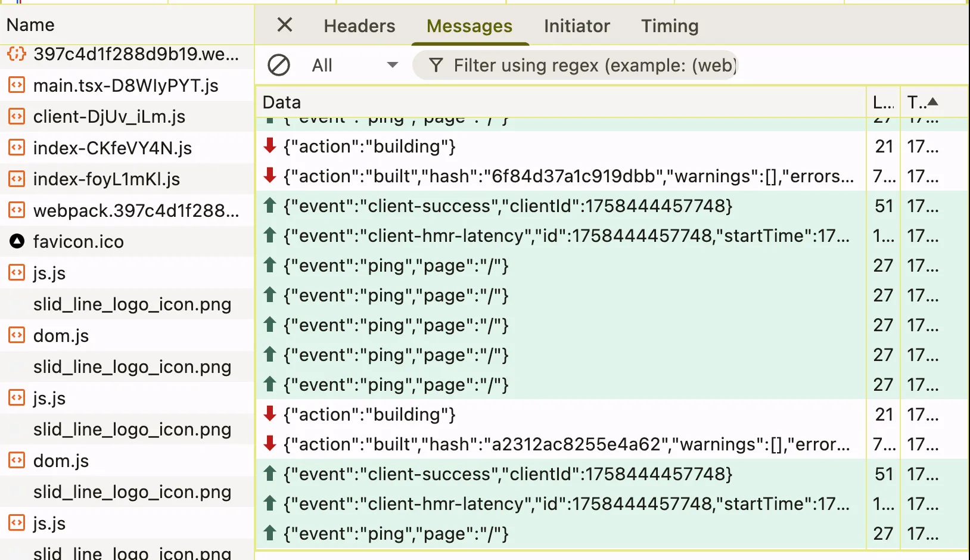Click the script icon beside webpack.397c4d1f288
Image resolution: width=970 pixels, height=560 pixels.
(17, 210)
